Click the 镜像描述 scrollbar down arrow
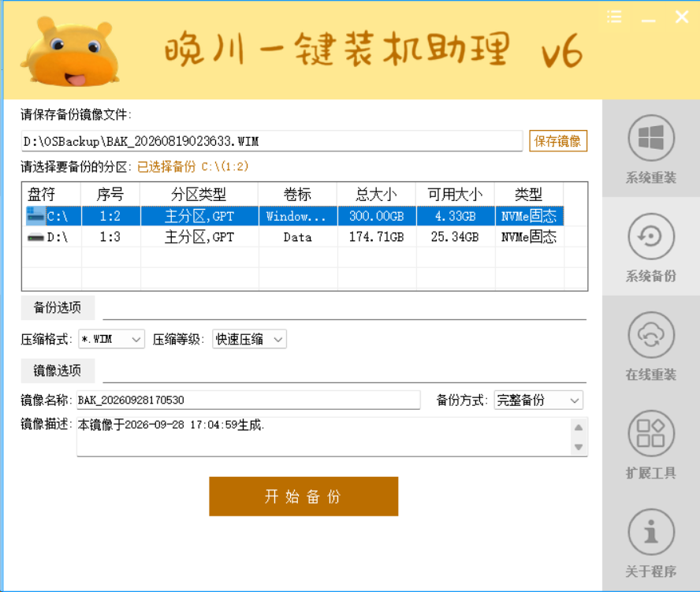The width and height of the screenshot is (700, 592). [579, 447]
